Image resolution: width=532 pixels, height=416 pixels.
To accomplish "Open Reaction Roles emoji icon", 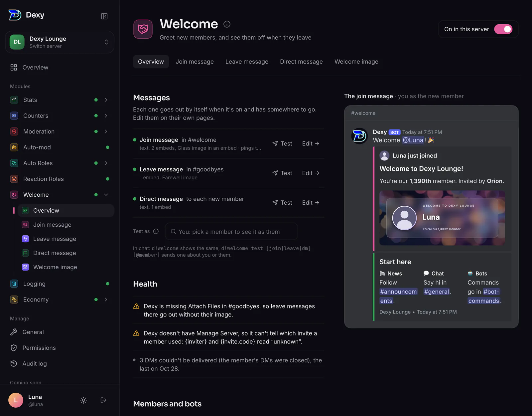I will [x=14, y=179].
